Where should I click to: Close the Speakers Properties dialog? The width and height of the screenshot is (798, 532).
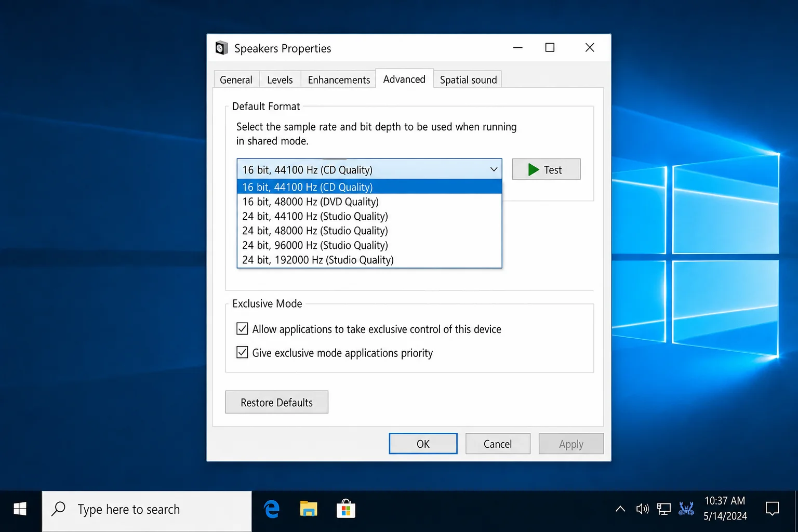(590, 47)
